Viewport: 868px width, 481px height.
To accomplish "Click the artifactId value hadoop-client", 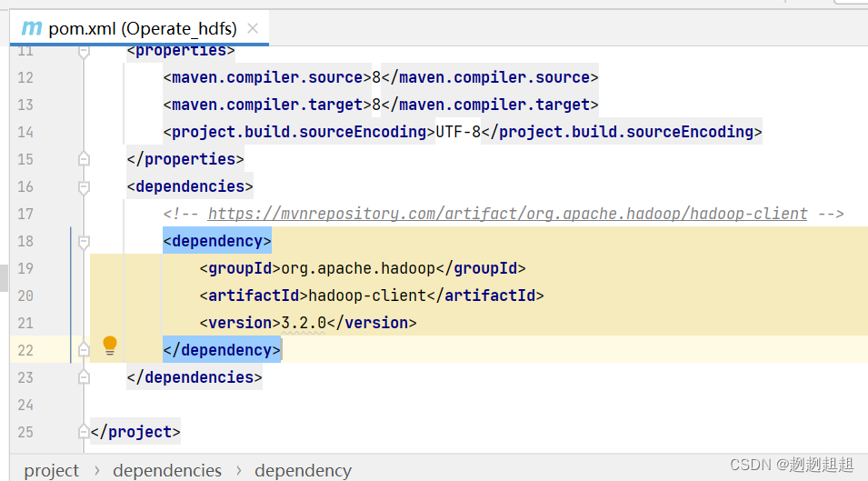I will point(367,296).
